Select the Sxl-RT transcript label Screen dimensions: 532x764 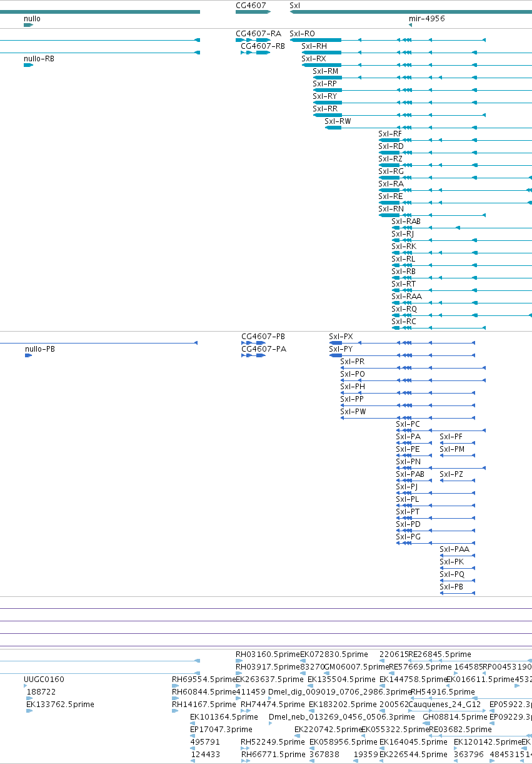click(x=403, y=283)
